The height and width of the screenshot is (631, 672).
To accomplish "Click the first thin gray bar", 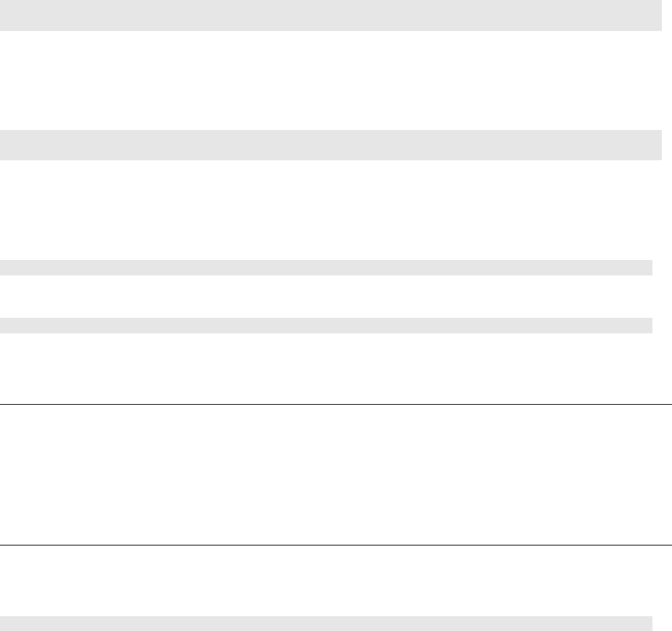I will click(x=326, y=267).
